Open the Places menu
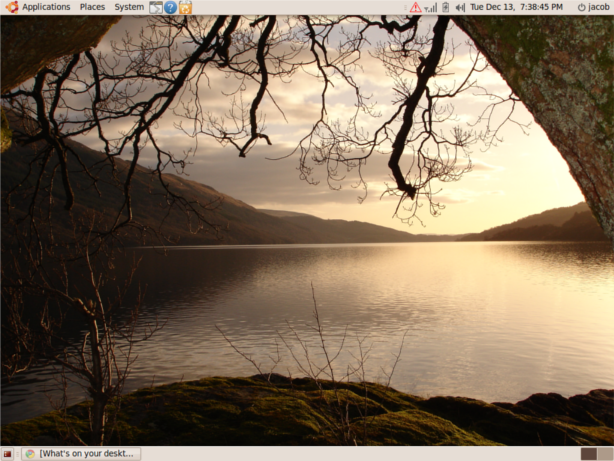The width and height of the screenshot is (614, 461). point(92,7)
